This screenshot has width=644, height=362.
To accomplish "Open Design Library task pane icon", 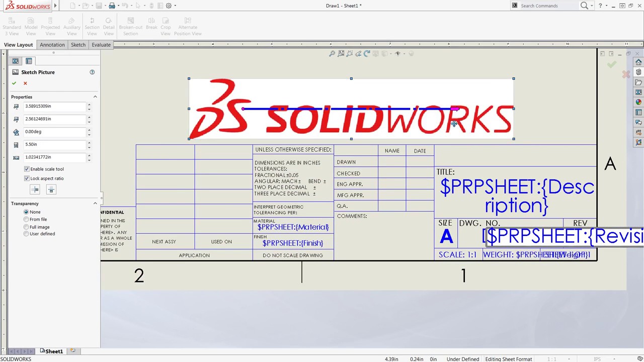I will click(x=638, y=72).
